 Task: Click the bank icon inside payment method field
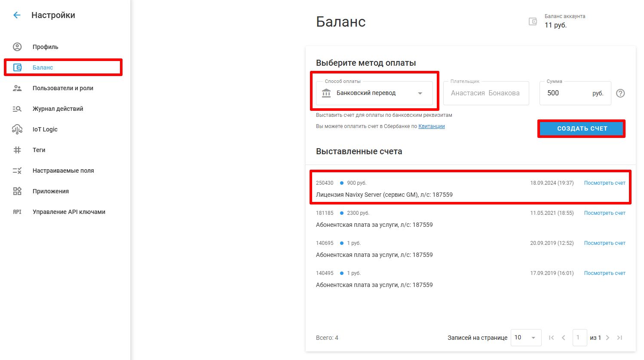(326, 93)
